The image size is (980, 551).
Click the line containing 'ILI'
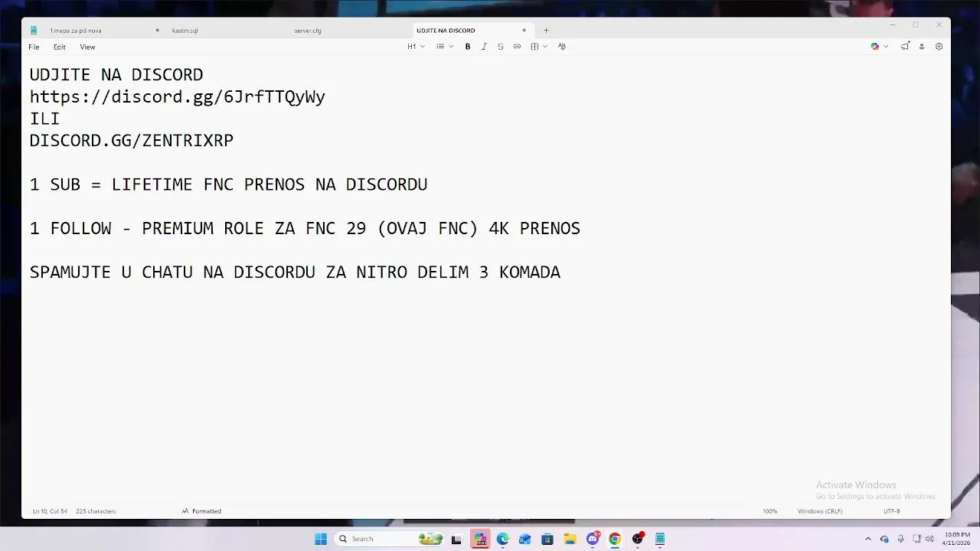pos(44,119)
